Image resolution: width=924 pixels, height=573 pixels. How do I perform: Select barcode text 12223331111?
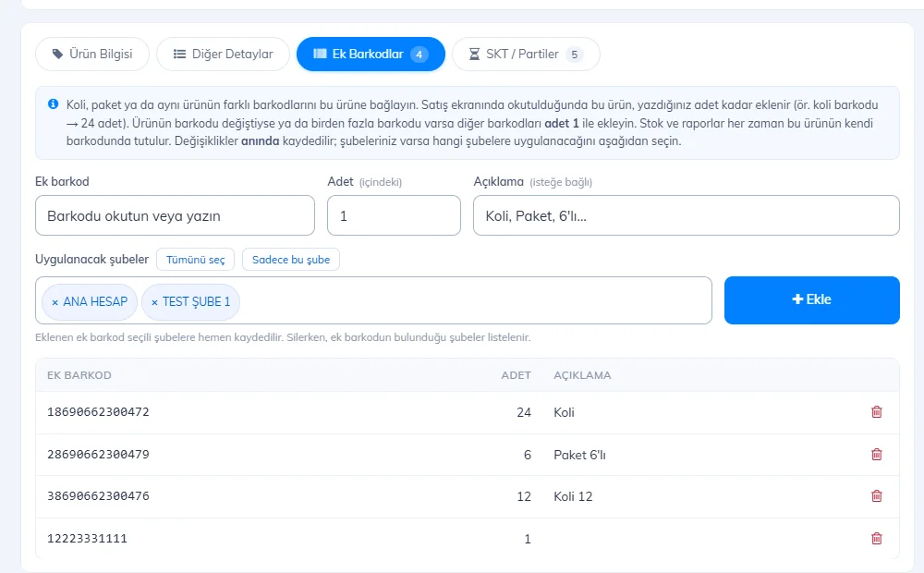[87, 539]
